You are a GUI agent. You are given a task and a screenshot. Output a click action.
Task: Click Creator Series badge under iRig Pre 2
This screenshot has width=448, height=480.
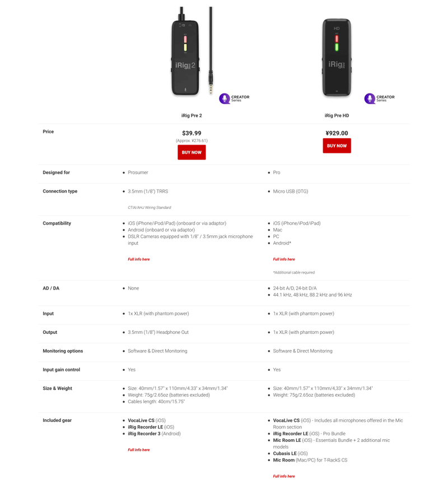coord(234,99)
